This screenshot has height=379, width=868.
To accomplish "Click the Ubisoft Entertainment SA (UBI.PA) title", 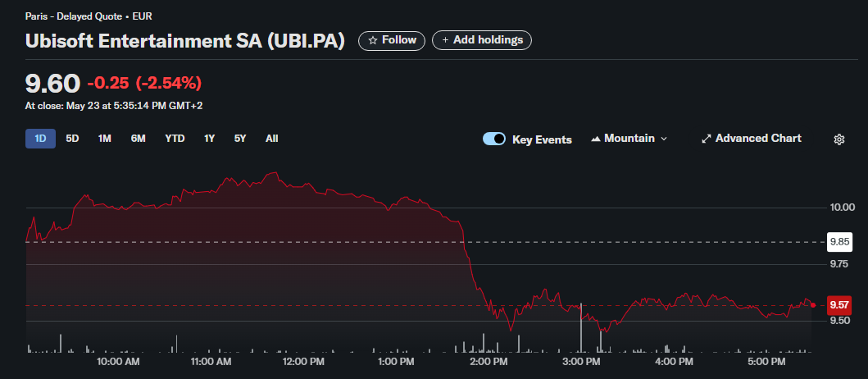I will (185, 42).
